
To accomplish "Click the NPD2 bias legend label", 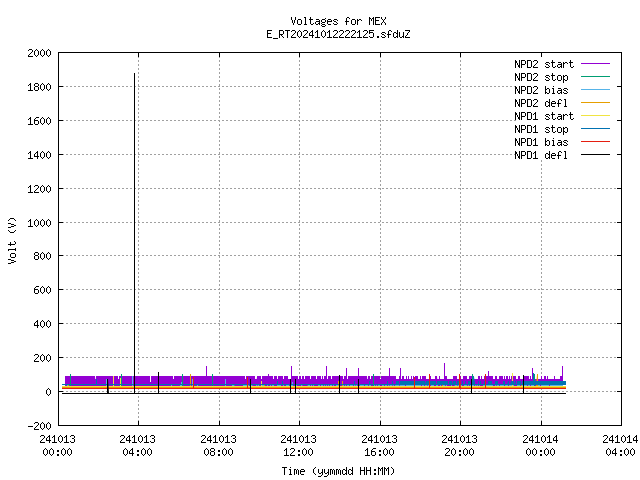I will (541, 90).
